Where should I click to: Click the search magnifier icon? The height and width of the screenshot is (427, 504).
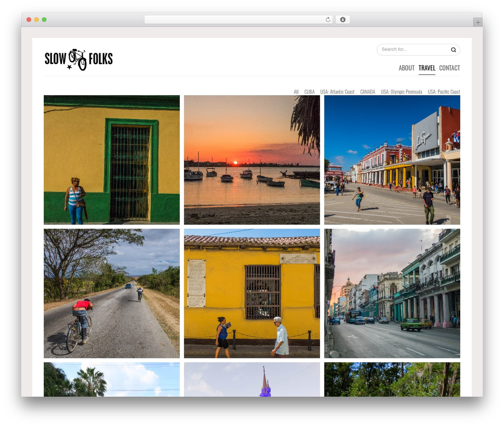pyautogui.click(x=453, y=50)
